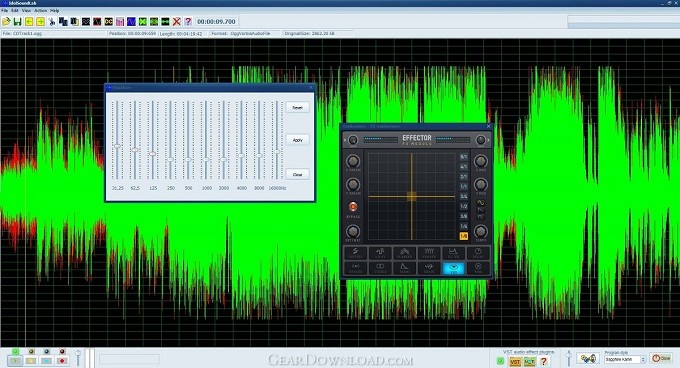Image resolution: width=680 pixels, height=368 pixels.
Task: Close the Effector plugin window
Action: click(x=488, y=127)
